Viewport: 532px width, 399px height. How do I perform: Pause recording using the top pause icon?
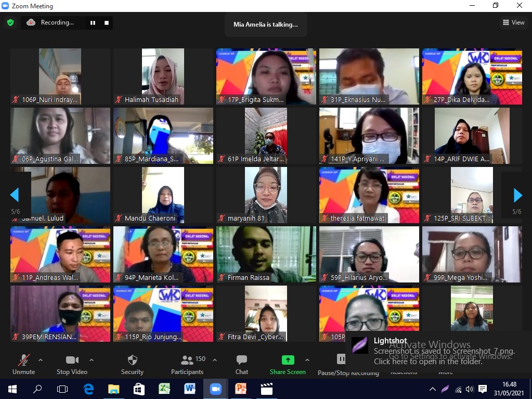coord(93,23)
